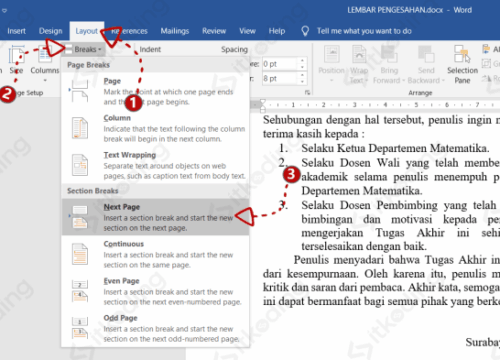This screenshot has width=500, height=360.
Task: Click the 8 pt spacing after field
Action: click(280, 79)
